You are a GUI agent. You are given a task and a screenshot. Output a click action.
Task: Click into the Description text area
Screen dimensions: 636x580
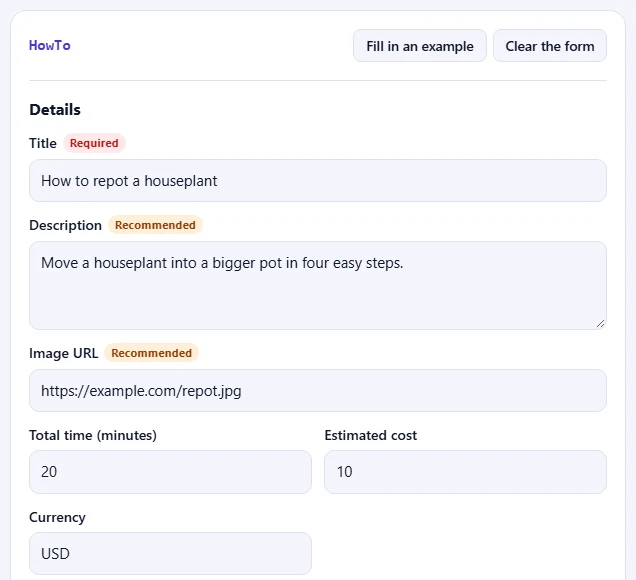pos(318,285)
